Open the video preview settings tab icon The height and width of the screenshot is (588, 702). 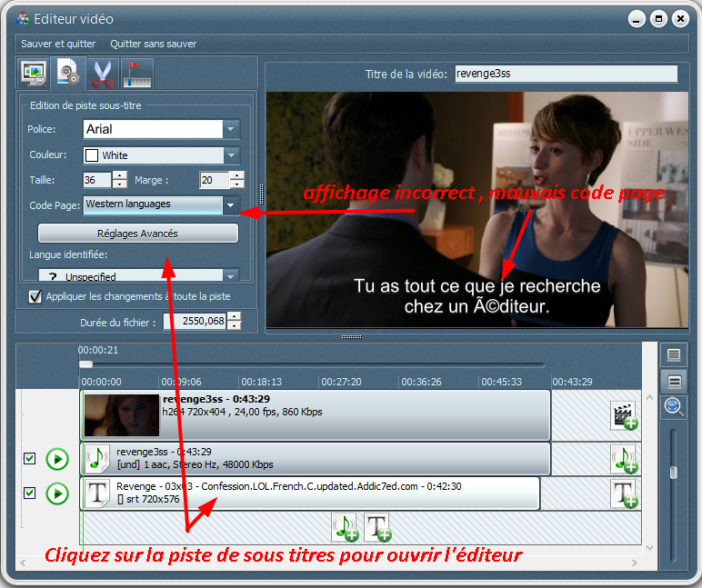pos(34,74)
